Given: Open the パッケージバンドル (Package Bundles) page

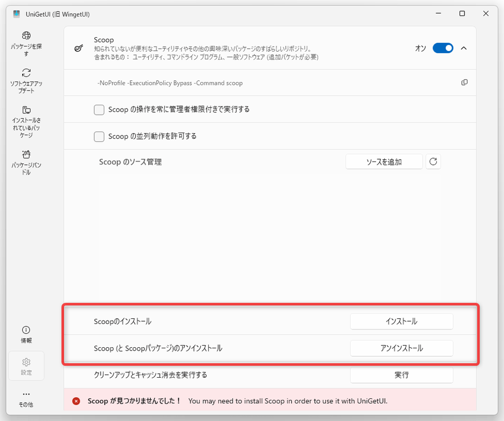Looking at the screenshot, I should [x=26, y=163].
